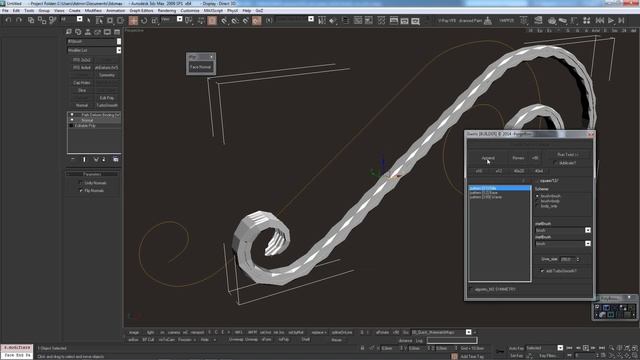Open the MAXScript menu
Image resolution: width=640 pixels, height=360 pixels.
coord(214,11)
